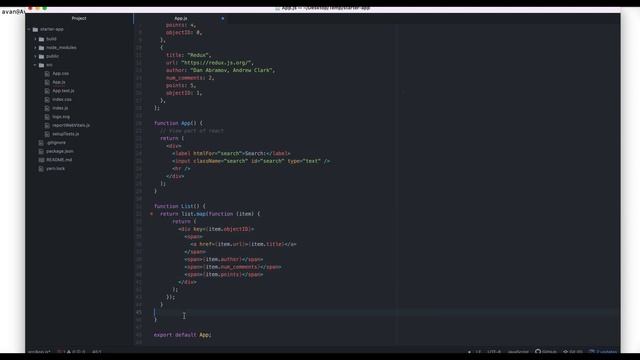Click the linter error icon in status bar
Image resolution: width=640 pixels, height=360 pixels.
[x=60, y=351]
